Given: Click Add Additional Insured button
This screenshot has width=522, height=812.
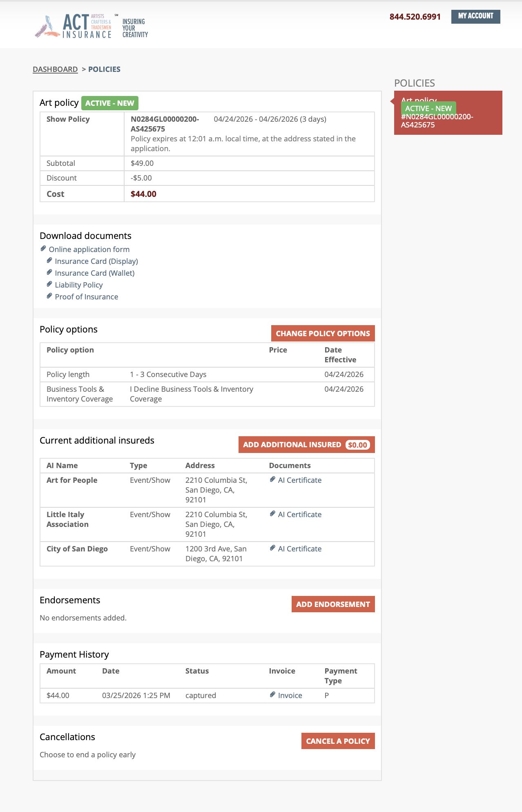Looking at the screenshot, I should [306, 445].
